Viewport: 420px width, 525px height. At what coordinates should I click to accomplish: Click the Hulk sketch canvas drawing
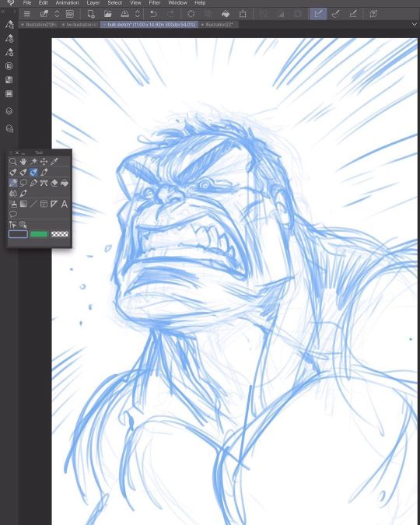(234, 282)
